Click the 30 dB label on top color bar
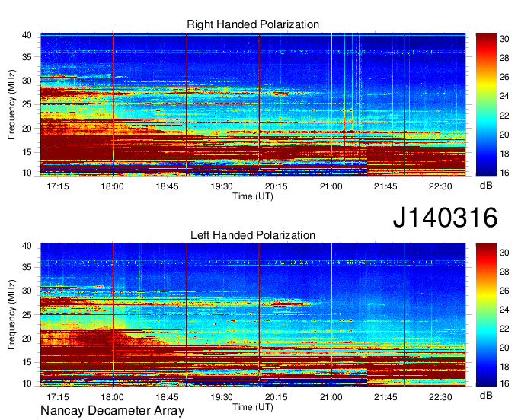518x420 pixels. [x=504, y=39]
